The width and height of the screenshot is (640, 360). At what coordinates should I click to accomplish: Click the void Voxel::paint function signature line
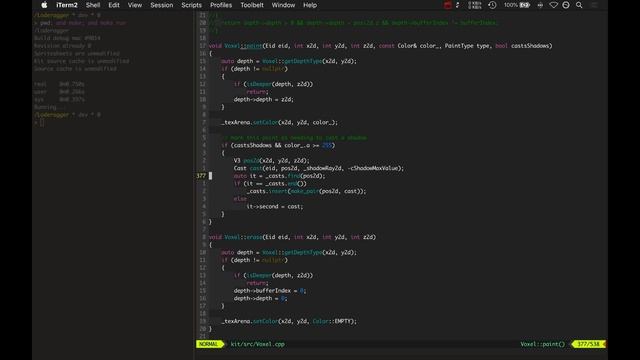pos(380,46)
